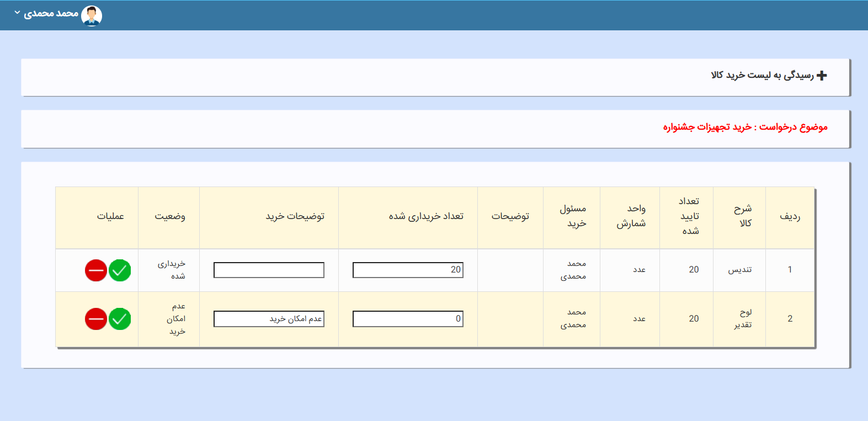Click the شرح کالا column header
The height and width of the screenshot is (421, 868).
coord(743,216)
